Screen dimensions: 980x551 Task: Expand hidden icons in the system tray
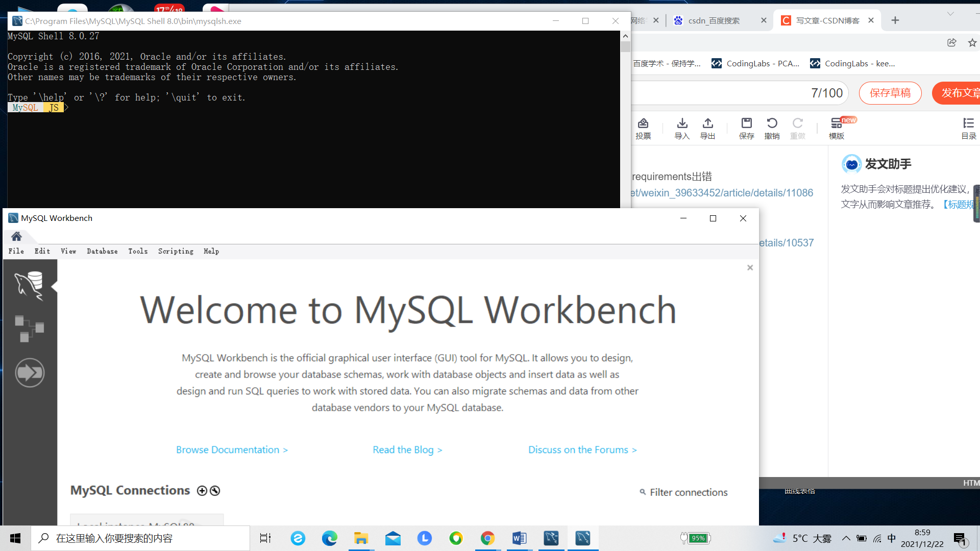tap(846, 538)
